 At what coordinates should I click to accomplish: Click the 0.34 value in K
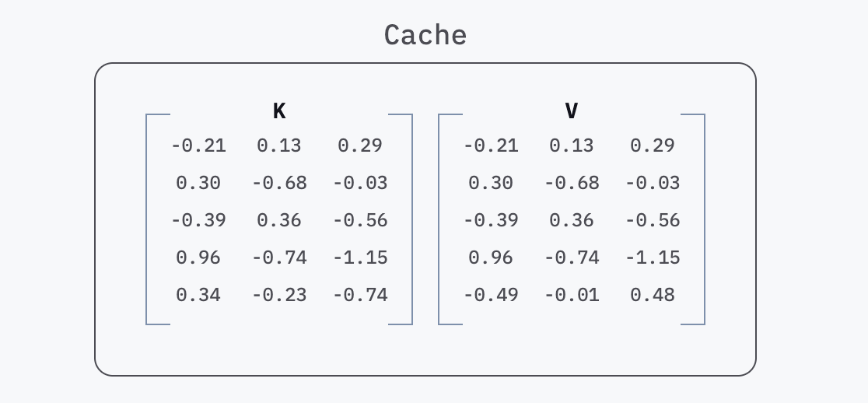click(x=198, y=295)
